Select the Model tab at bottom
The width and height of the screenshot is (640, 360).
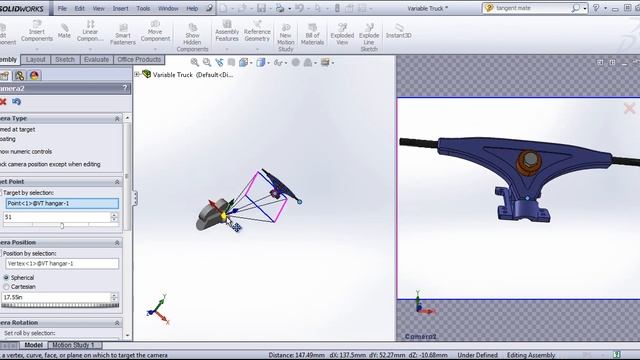coord(33,345)
